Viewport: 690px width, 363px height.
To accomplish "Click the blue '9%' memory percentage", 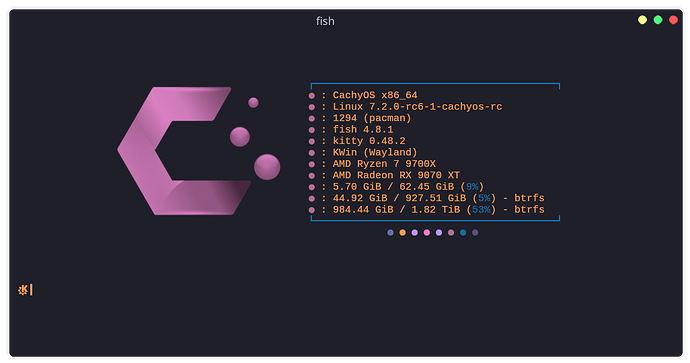I will [472, 187].
